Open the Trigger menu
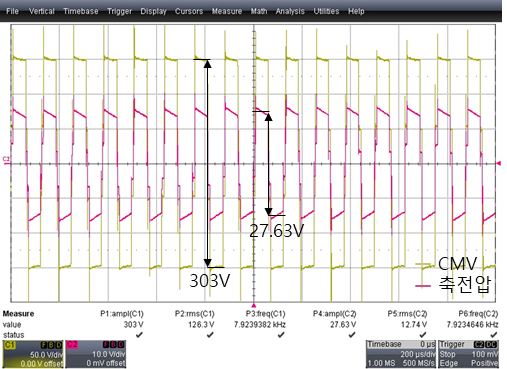Image resolution: width=507 pixels, height=369 pixels. point(119,11)
